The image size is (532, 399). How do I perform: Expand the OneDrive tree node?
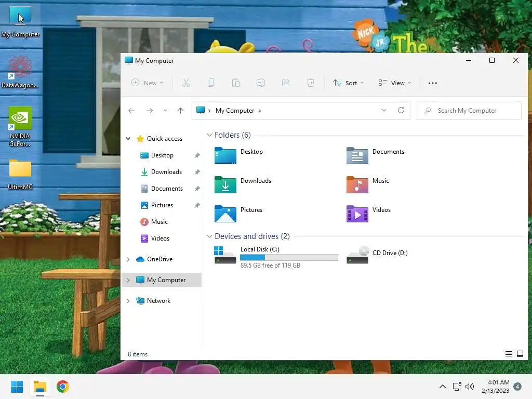128,259
